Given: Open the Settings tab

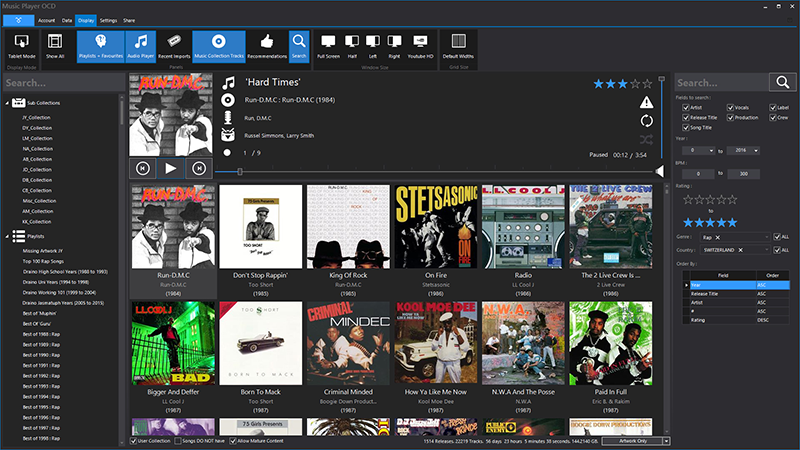Looking at the screenshot, I should coord(108,20).
